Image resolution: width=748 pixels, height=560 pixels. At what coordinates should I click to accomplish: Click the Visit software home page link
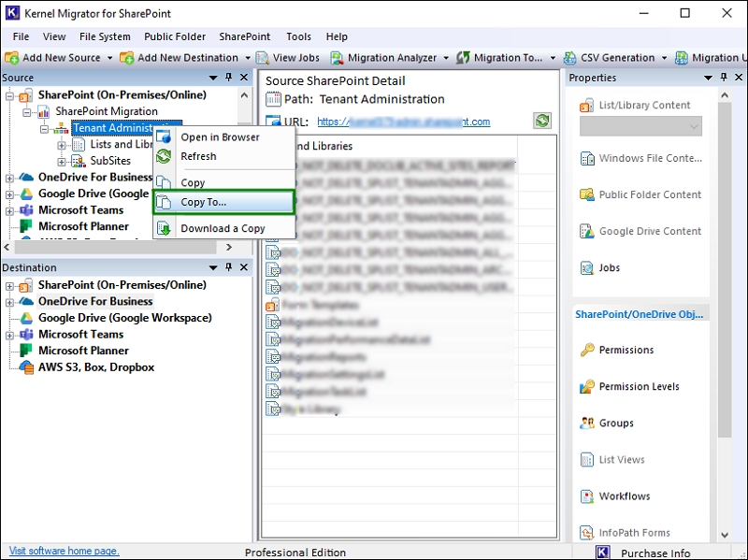click(64, 551)
